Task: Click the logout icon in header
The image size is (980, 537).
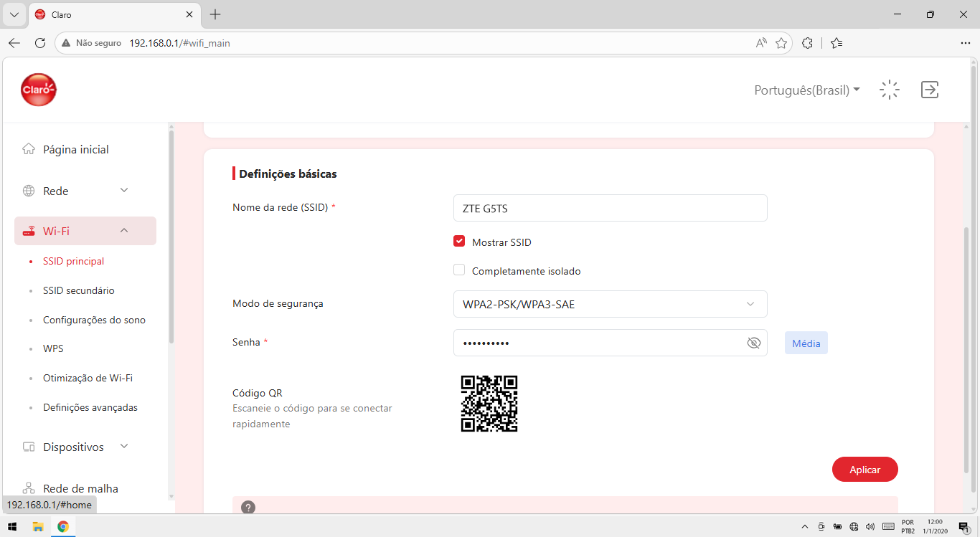Action: point(930,90)
